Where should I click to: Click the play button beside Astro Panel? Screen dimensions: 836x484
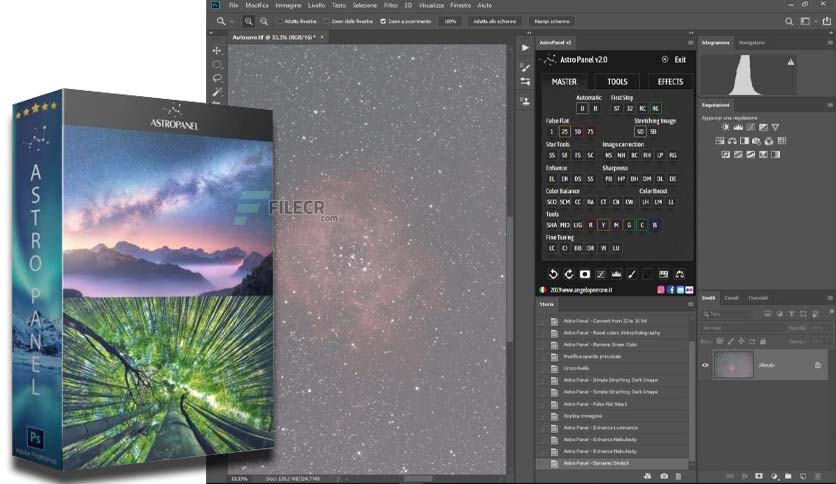525,45
